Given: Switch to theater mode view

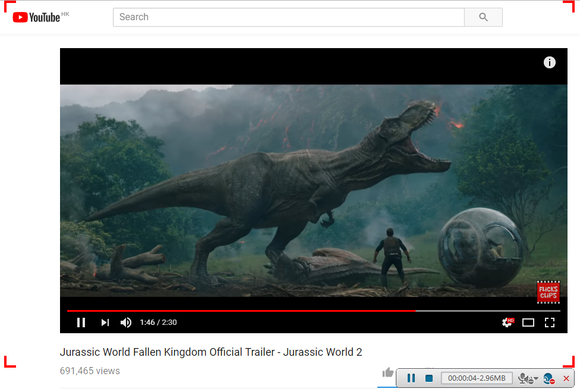Looking at the screenshot, I should 528,323.
